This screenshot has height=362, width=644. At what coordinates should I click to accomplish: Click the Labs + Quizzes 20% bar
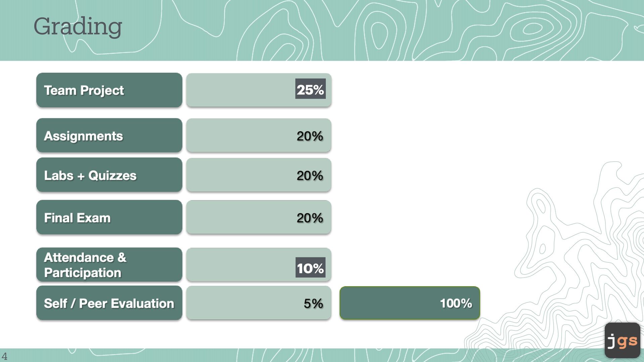point(259,175)
